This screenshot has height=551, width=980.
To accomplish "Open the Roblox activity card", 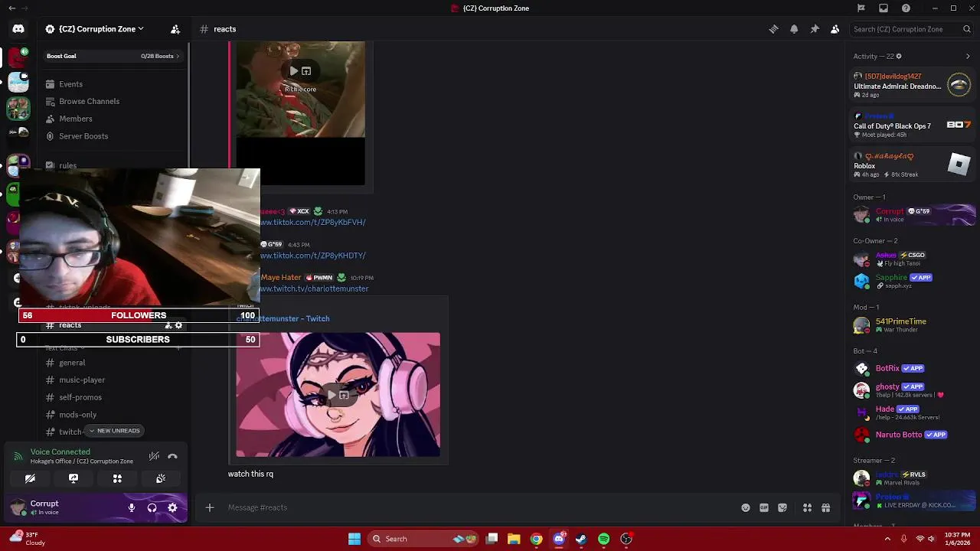I will [x=913, y=165].
